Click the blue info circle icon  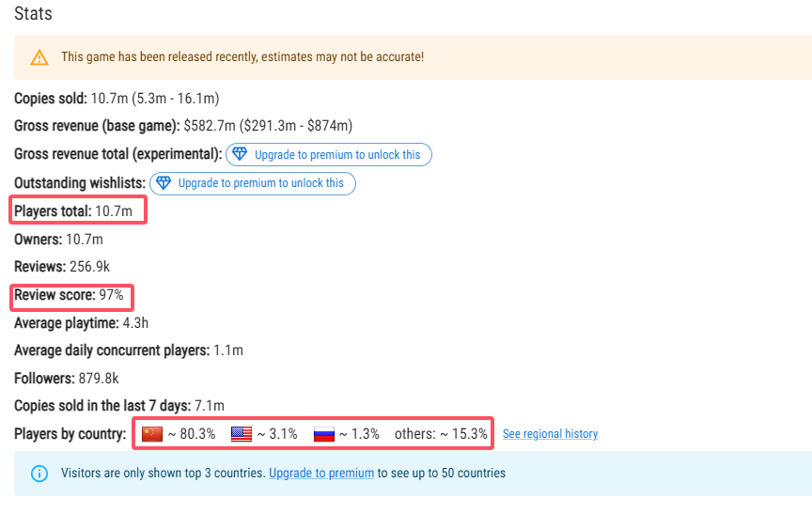click(x=39, y=474)
